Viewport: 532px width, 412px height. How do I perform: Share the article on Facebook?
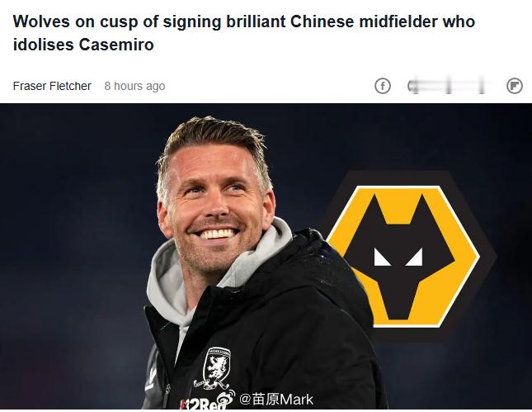(382, 86)
